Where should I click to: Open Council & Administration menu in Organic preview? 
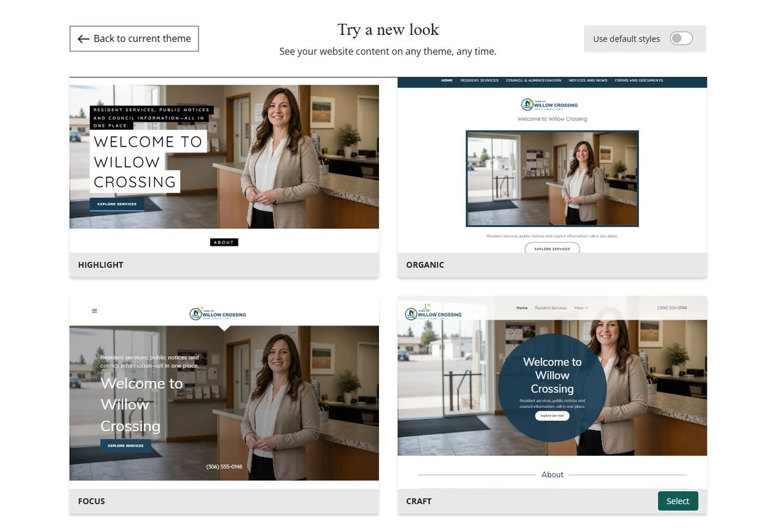click(x=533, y=81)
